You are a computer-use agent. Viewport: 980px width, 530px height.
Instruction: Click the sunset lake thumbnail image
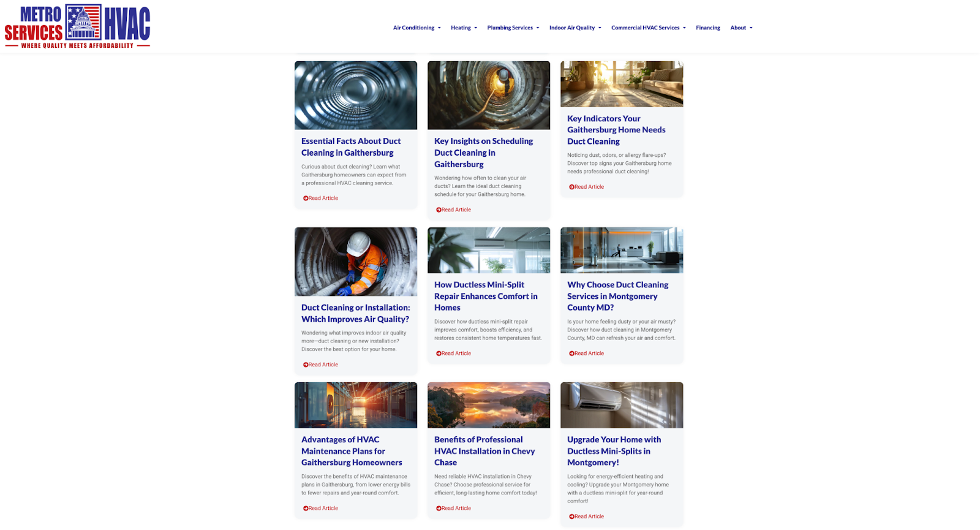[x=489, y=405]
